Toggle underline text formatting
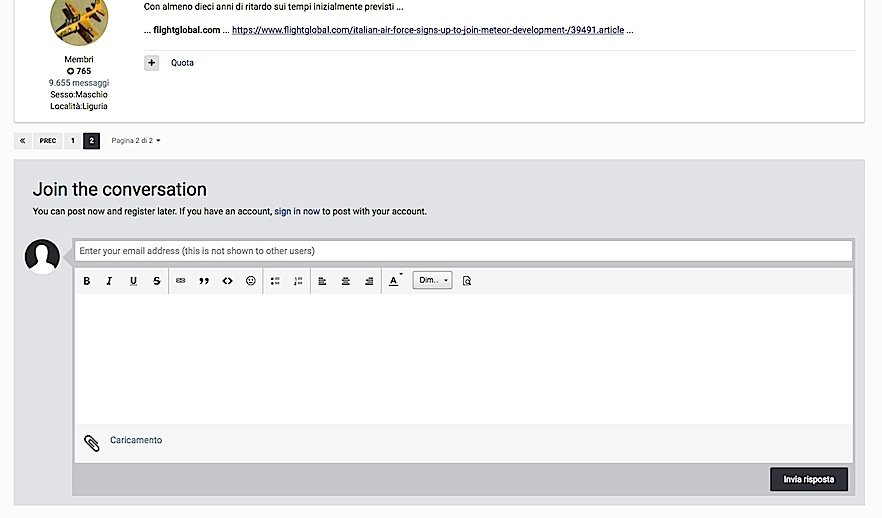This screenshot has width=882, height=518. [133, 281]
